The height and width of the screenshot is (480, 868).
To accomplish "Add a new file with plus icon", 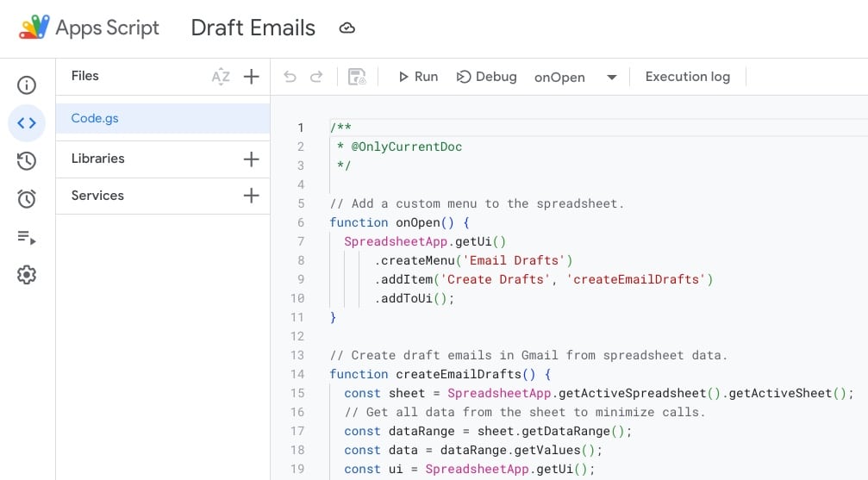I will click(251, 77).
